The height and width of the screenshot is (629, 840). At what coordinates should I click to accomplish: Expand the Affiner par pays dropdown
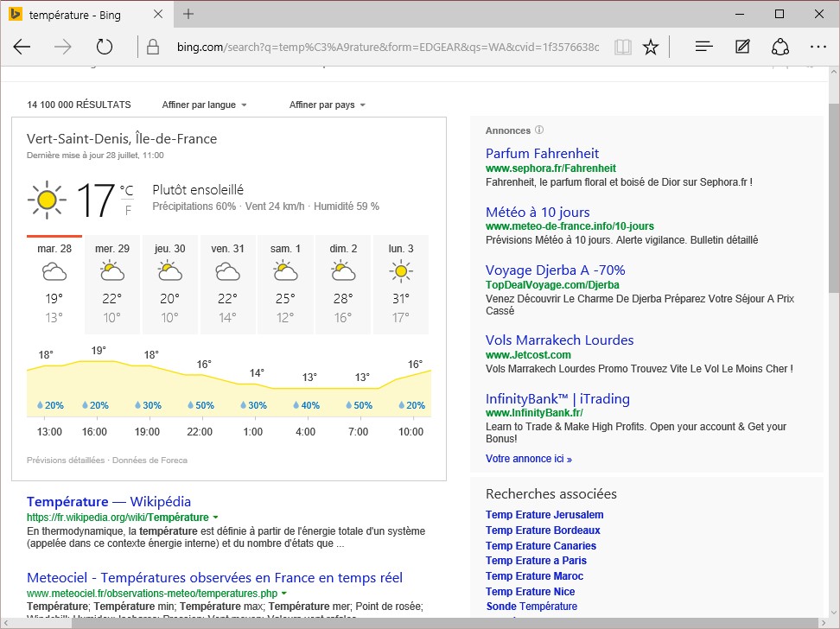click(x=328, y=105)
